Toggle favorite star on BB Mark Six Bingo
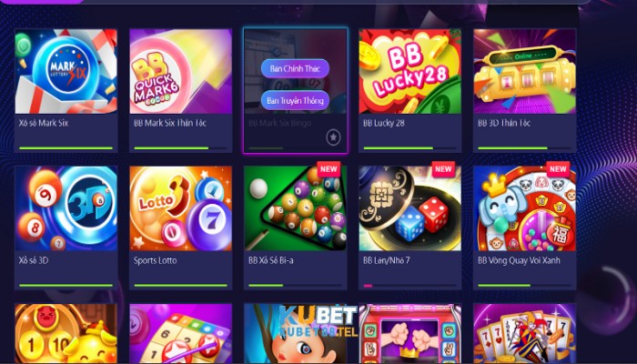This screenshot has width=637, height=364. click(x=333, y=137)
